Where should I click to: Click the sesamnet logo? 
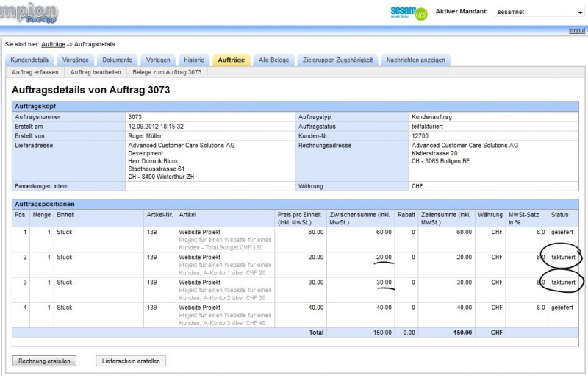coord(409,13)
